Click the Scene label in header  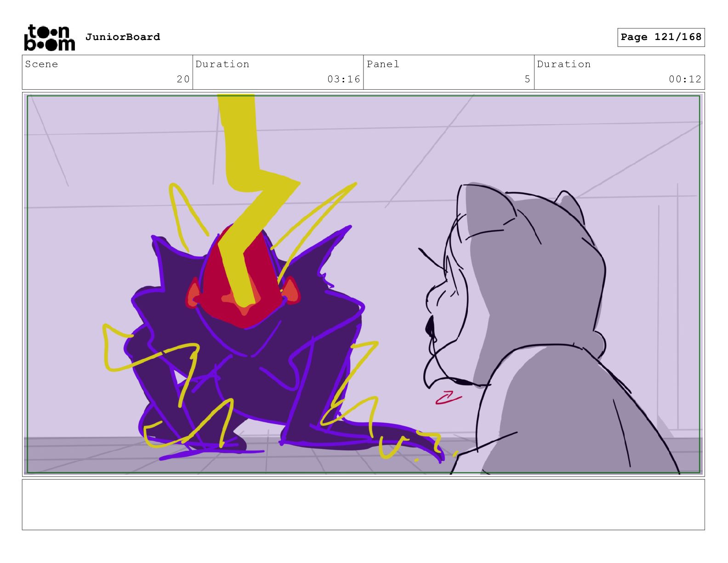coord(42,64)
